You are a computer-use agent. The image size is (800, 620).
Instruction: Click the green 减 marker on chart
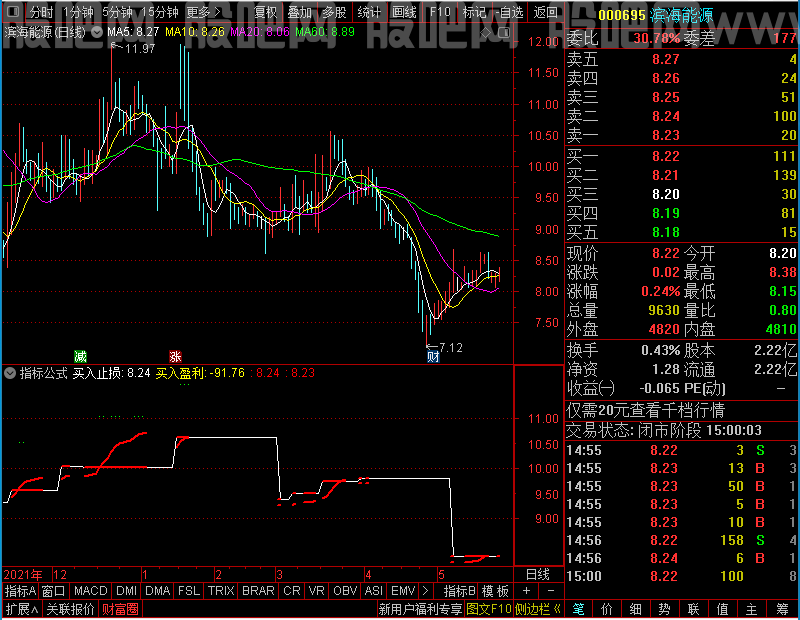point(80,356)
